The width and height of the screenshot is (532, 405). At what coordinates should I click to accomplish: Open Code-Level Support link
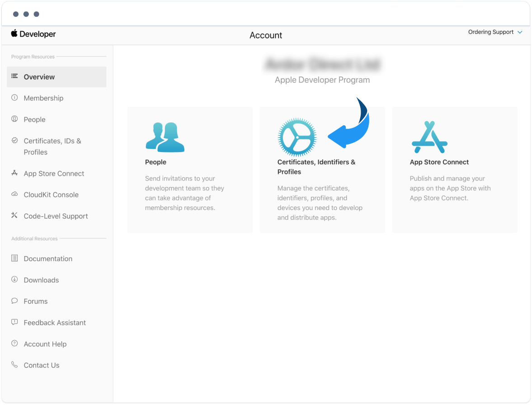click(56, 216)
